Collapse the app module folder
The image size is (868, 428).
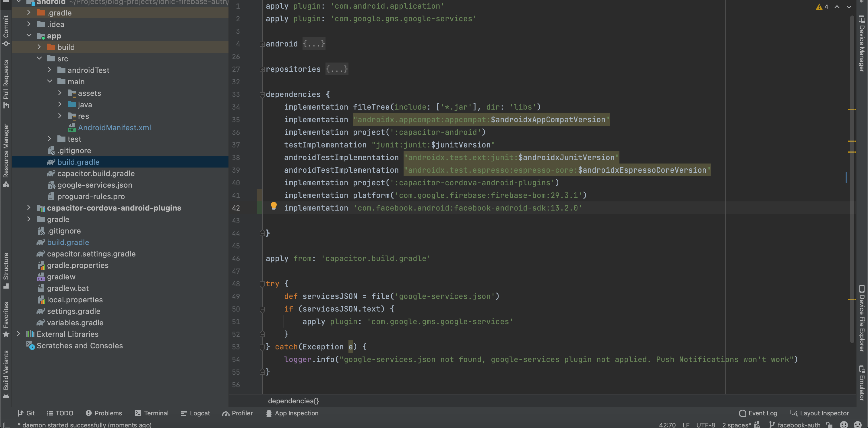click(x=29, y=35)
